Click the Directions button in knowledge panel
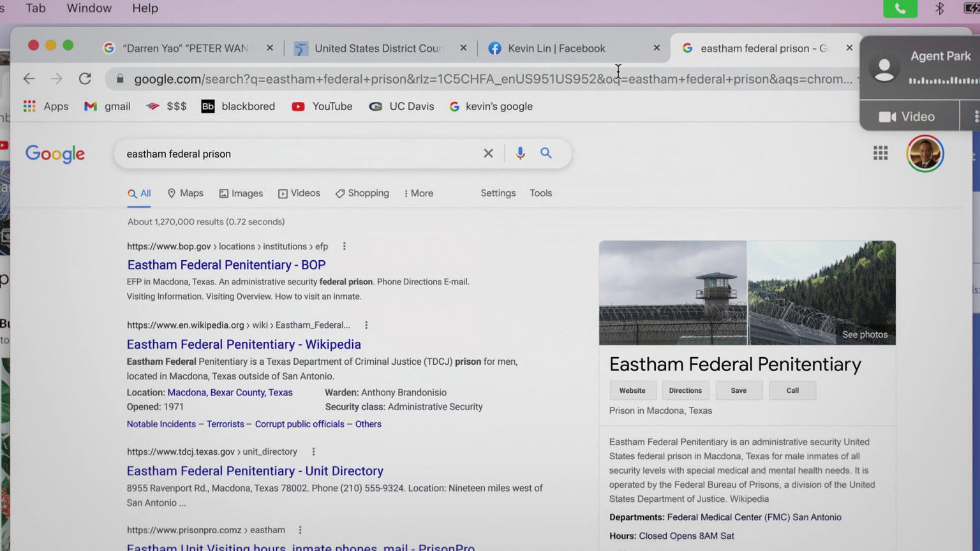980x551 pixels. [x=685, y=390]
